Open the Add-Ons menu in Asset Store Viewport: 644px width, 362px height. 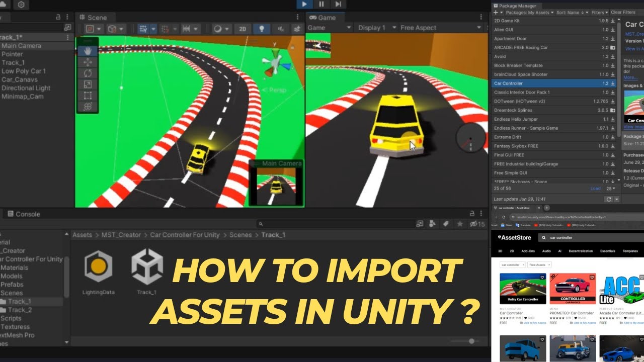[528, 251]
